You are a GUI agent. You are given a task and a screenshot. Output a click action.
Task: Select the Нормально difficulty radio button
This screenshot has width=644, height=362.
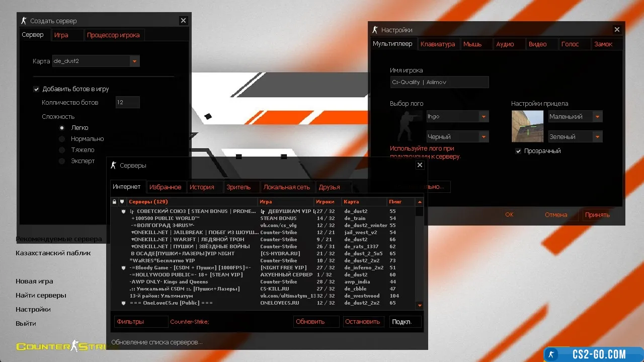pos(62,139)
